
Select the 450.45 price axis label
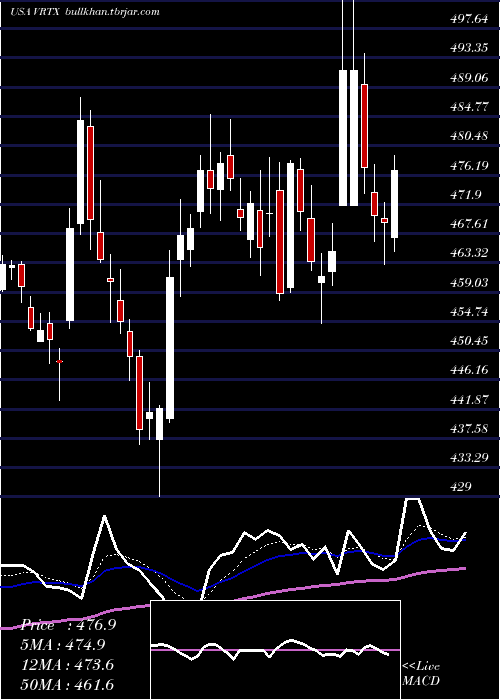(468, 341)
